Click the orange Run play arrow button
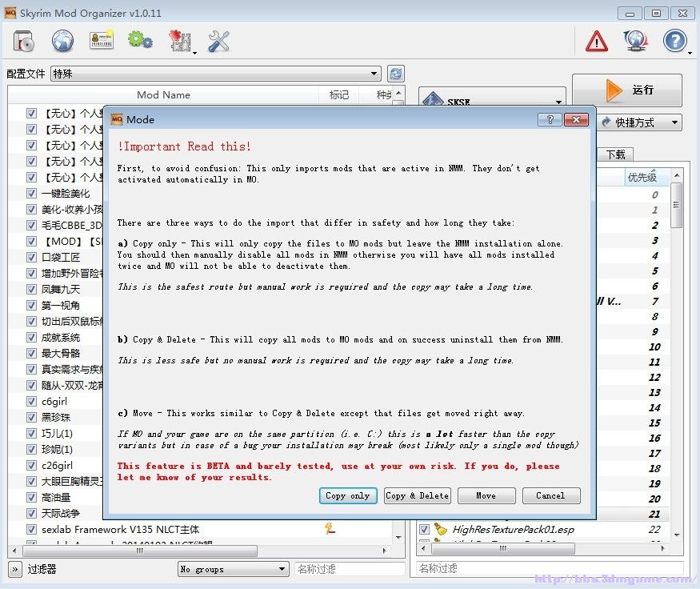 tap(626, 90)
